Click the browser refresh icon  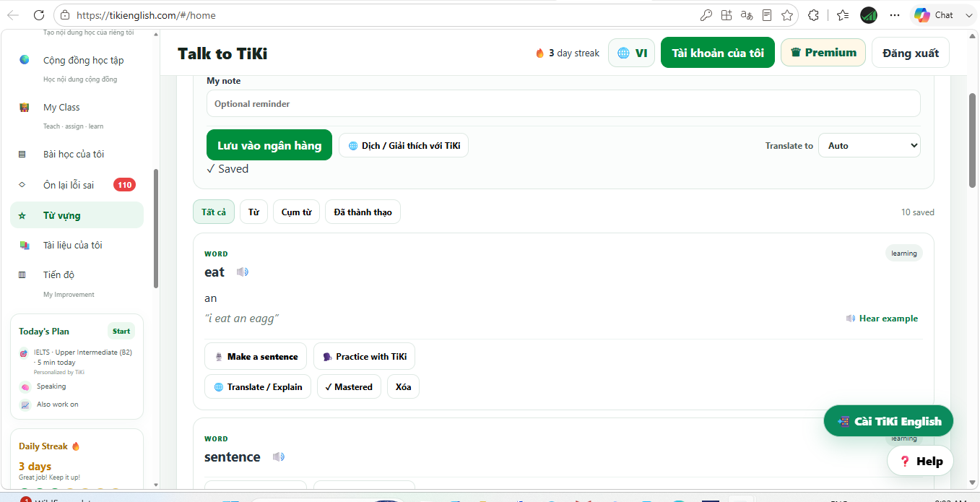tap(39, 15)
